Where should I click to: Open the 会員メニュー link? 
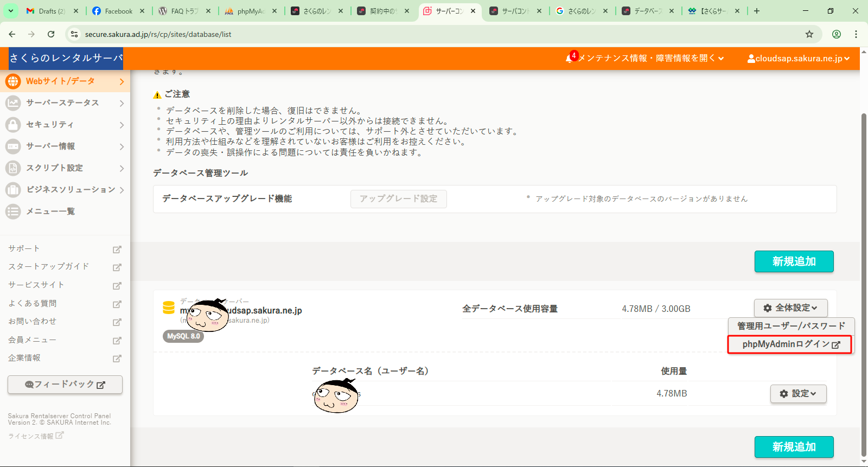32,340
